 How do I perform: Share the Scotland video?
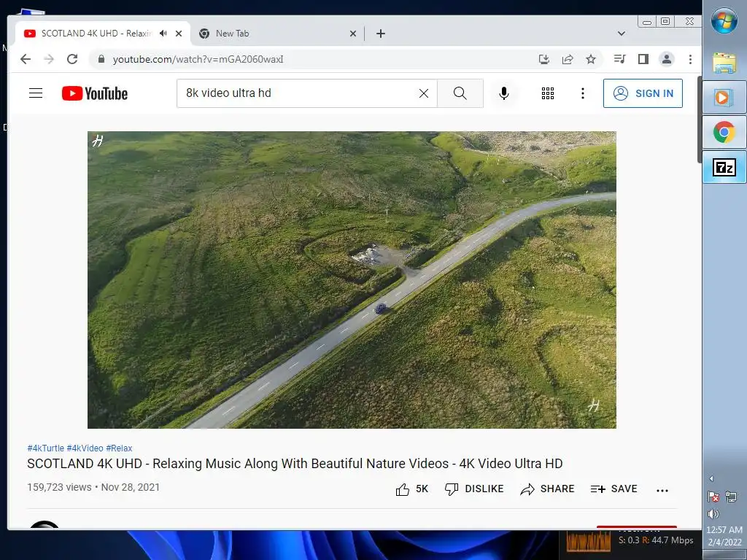point(547,489)
